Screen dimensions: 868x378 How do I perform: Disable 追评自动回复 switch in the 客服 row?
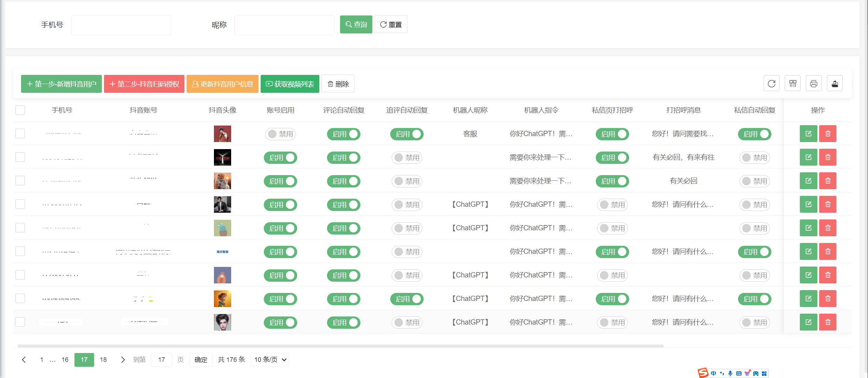point(407,134)
